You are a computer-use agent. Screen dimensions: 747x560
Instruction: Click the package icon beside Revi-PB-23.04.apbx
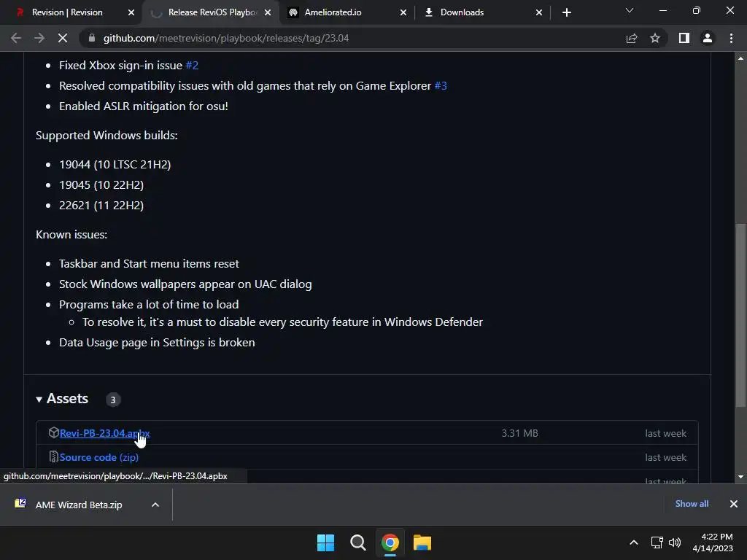[53, 432]
